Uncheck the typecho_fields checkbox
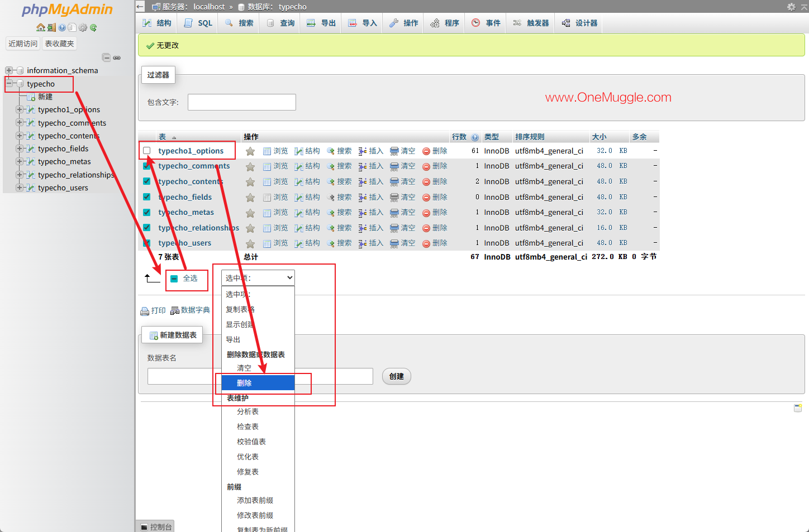Image resolution: width=809 pixels, height=532 pixels. tap(147, 197)
